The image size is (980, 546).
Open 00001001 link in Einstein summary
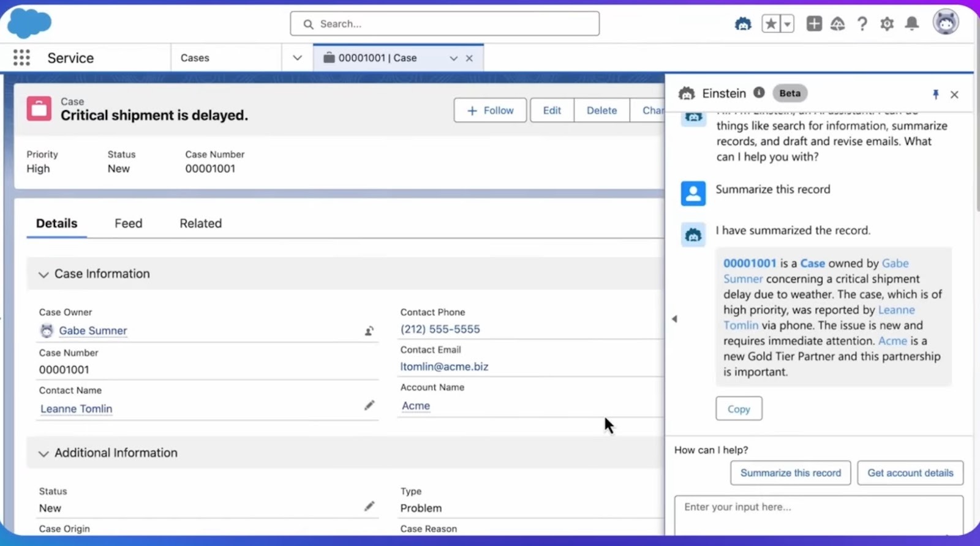point(750,263)
